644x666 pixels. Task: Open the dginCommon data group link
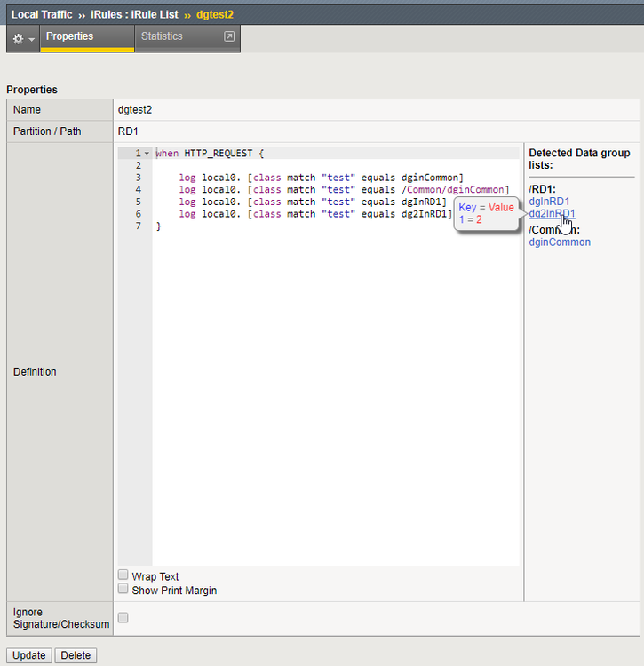click(x=559, y=242)
